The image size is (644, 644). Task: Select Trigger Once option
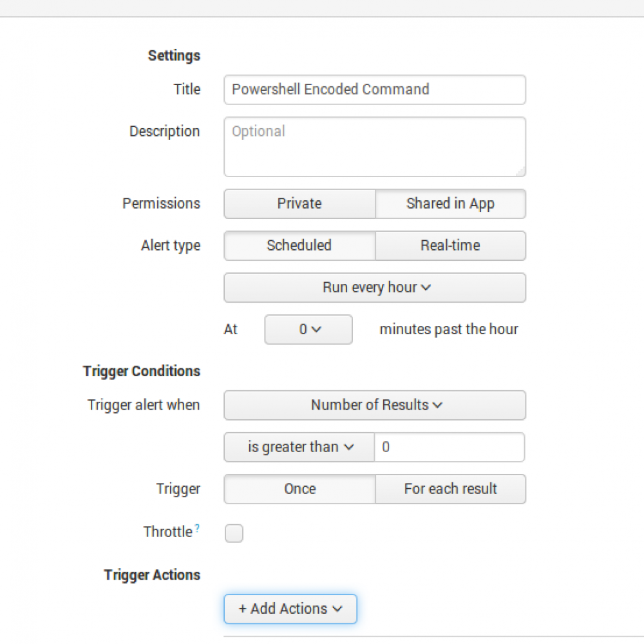coord(299,489)
